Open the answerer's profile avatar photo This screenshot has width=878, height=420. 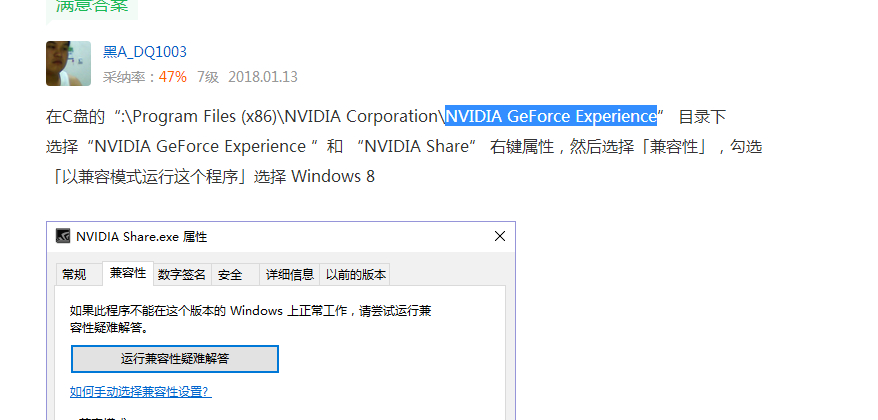click(68, 63)
